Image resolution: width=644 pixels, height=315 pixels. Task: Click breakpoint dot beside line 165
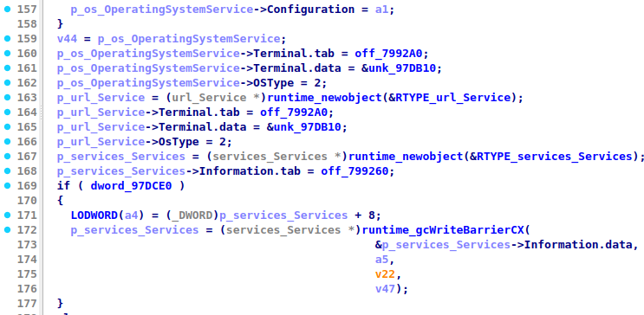tap(7, 126)
